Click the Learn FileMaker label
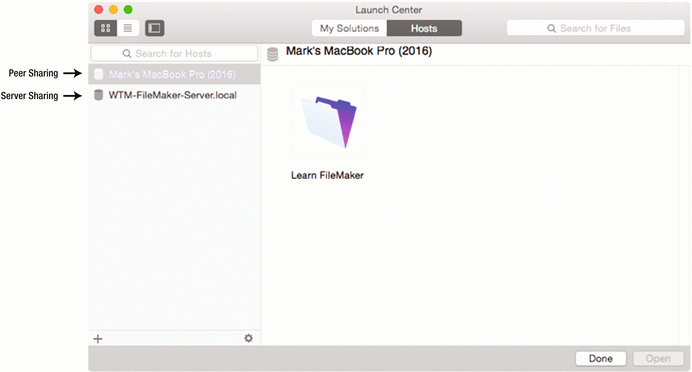This screenshot has height=372, width=692. (327, 175)
